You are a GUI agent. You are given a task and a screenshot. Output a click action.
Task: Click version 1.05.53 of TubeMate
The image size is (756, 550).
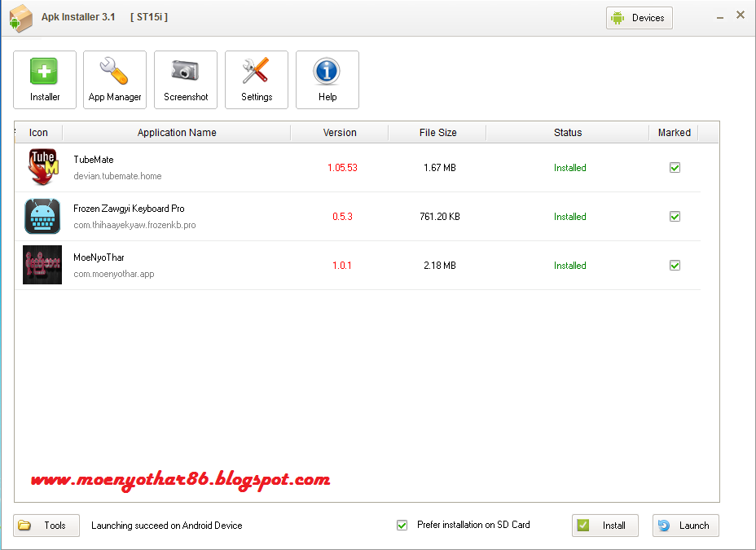click(342, 168)
